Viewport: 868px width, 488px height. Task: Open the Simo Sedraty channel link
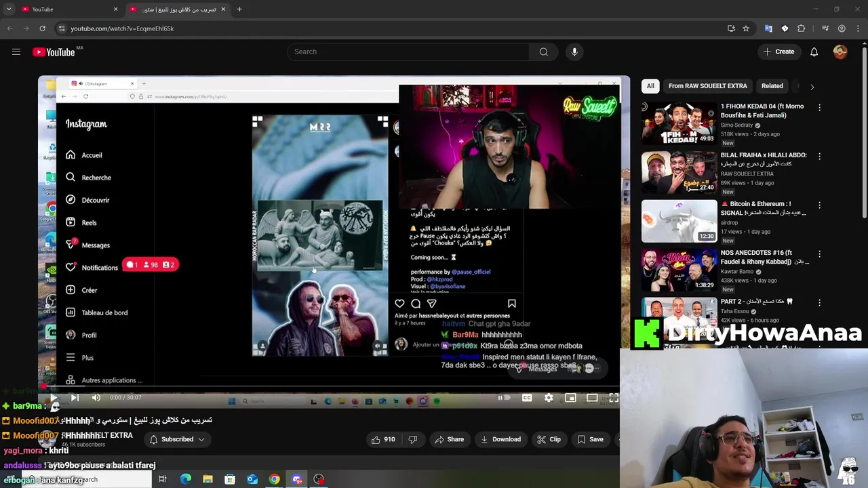pyautogui.click(x=736, y=125)
